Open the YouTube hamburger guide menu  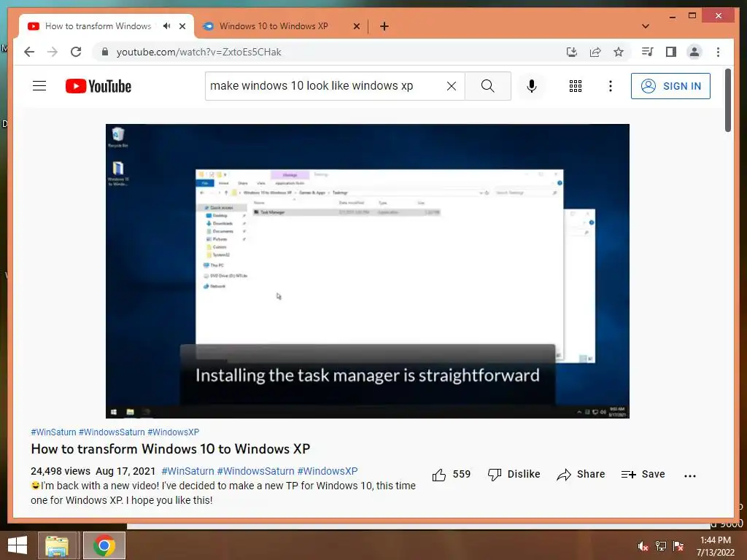pos(39,86)
